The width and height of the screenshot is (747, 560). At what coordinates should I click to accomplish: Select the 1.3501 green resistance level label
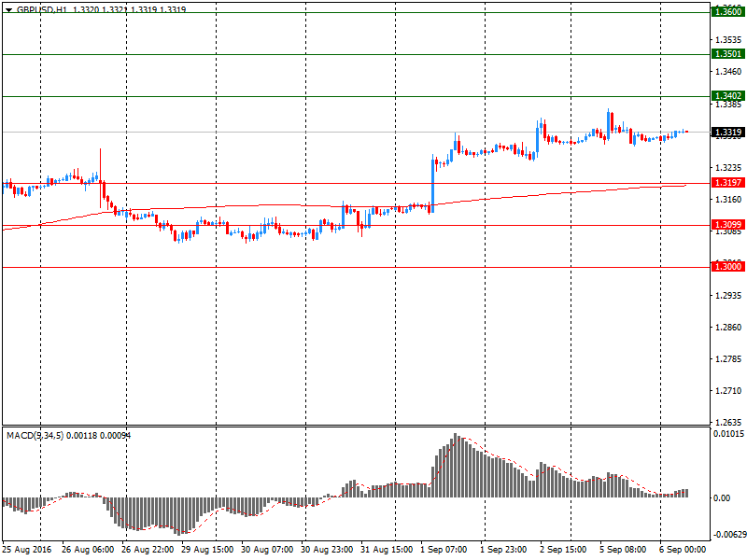(x=728, y=54)
